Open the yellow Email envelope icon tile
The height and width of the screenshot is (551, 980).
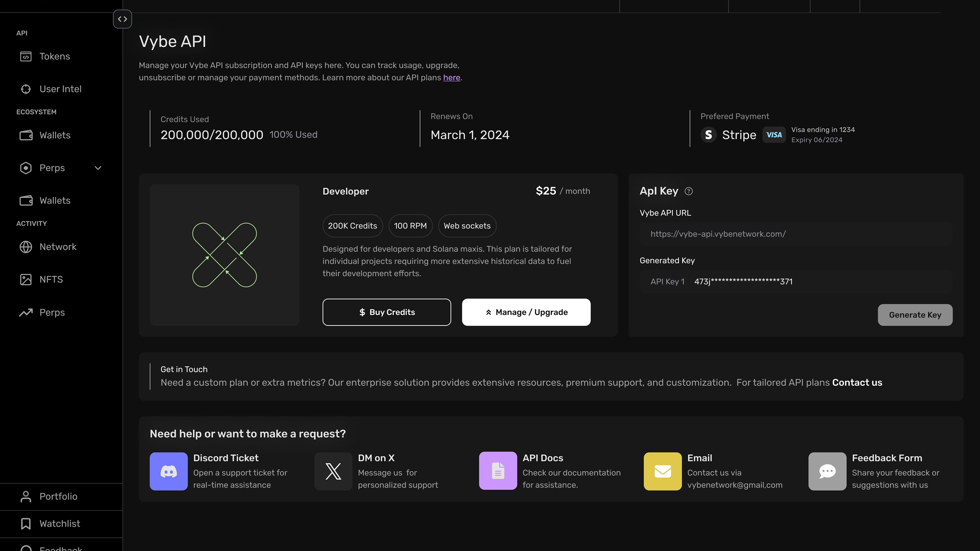point(663,471)
